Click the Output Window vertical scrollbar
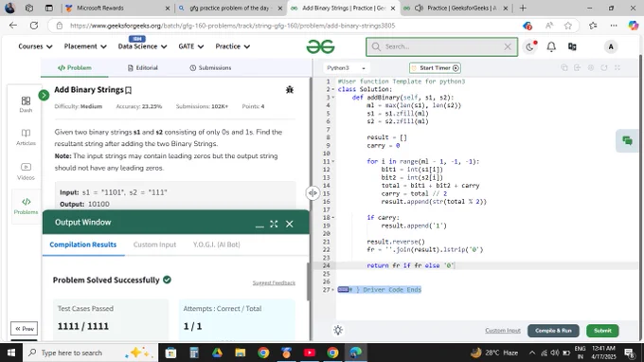 308,281
